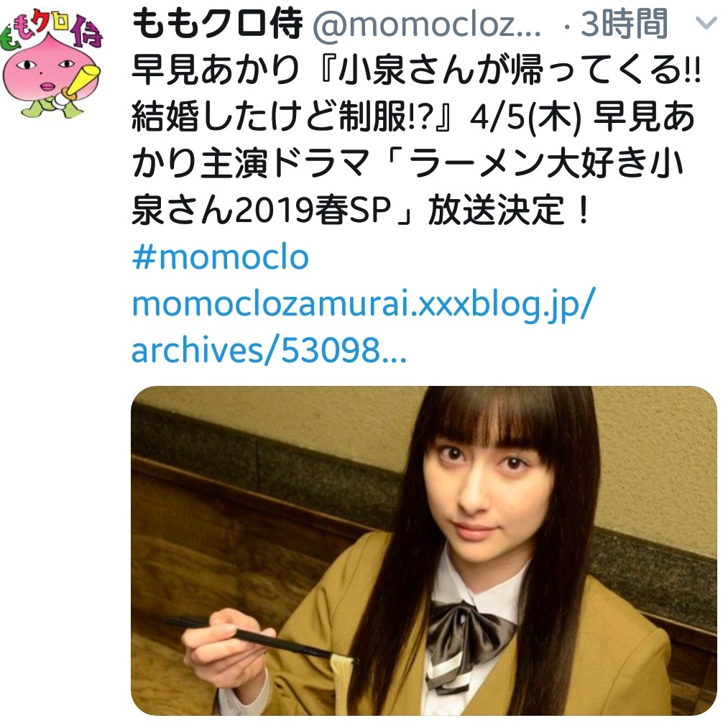Click the tweet text about 小泉さん
The image size is (728, 728).
click(x=416, y=139)
